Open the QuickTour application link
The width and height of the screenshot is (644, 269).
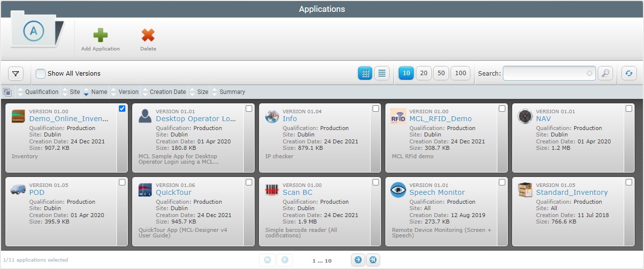coord(174,192)
